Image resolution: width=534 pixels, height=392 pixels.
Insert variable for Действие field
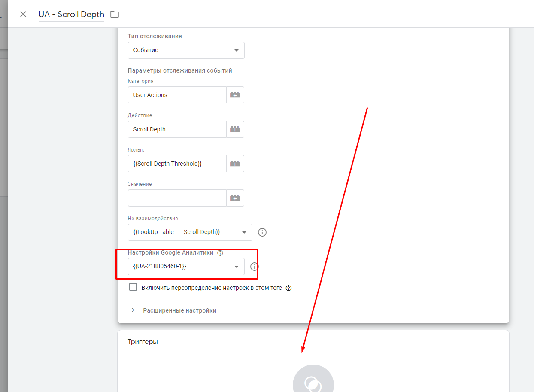click(x=235, y=129)
